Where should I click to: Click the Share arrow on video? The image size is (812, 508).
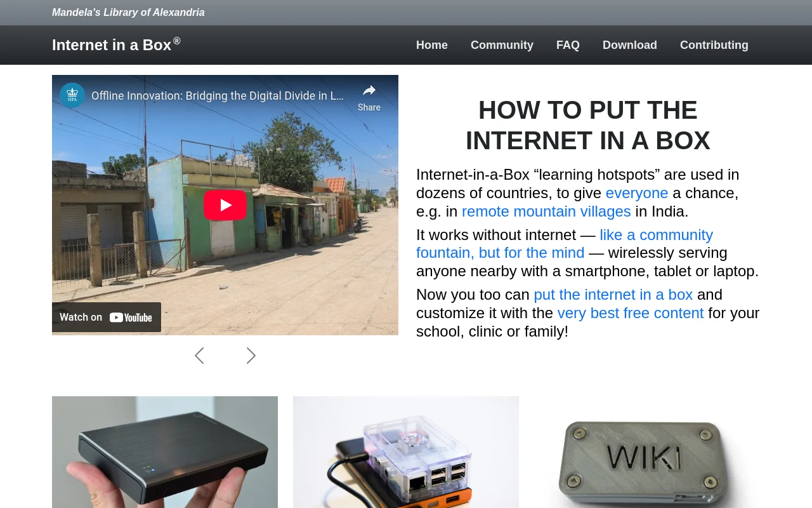coord(369,97)
